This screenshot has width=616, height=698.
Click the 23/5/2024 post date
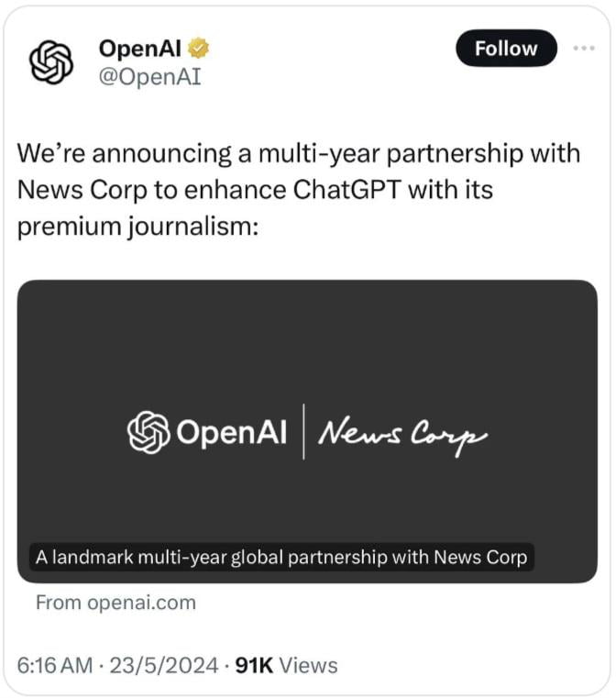164,666
